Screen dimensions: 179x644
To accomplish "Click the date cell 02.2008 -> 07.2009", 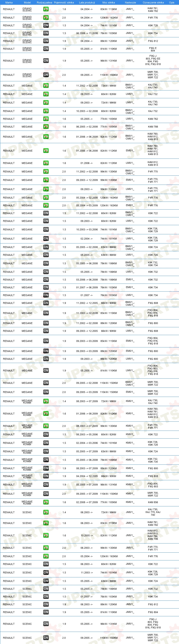I will point(87,502).
